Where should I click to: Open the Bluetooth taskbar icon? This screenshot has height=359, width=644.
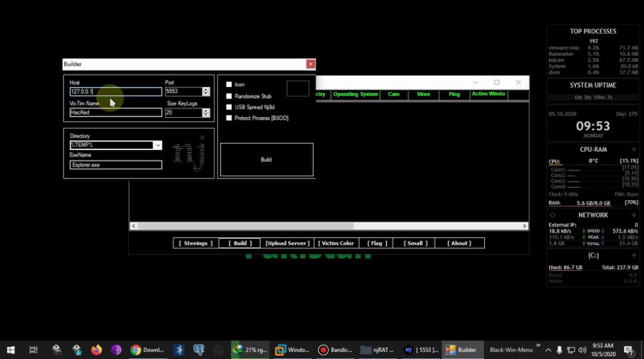(178, 349)
